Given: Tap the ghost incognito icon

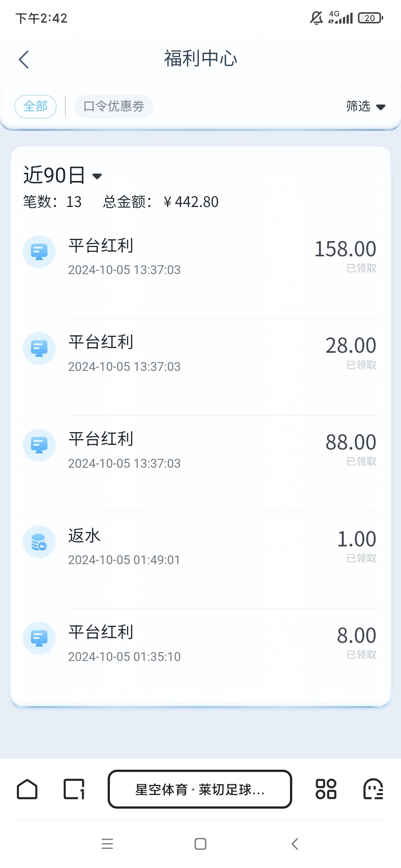Looking at the screenshot, I should click(x=373, y=789).
